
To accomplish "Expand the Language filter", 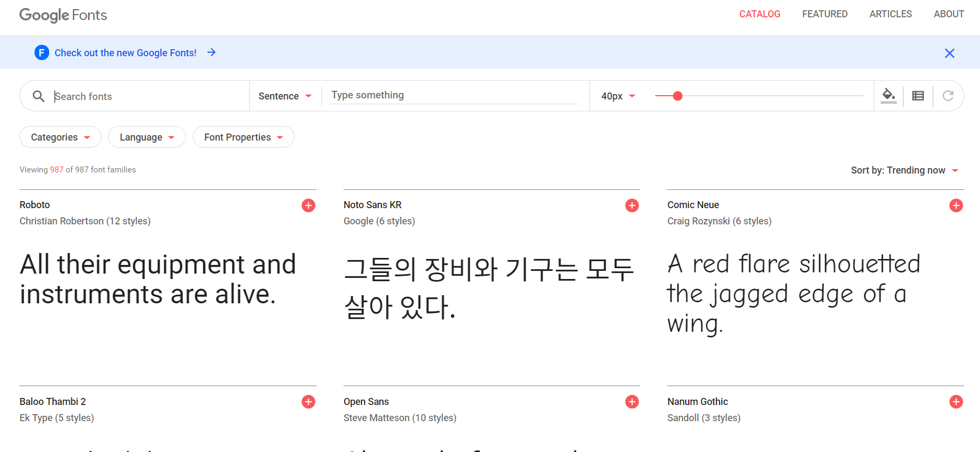I will (x=147, y=137).
